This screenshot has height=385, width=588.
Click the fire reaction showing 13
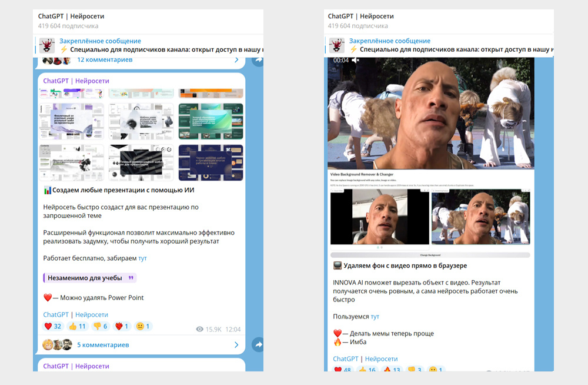392,370
